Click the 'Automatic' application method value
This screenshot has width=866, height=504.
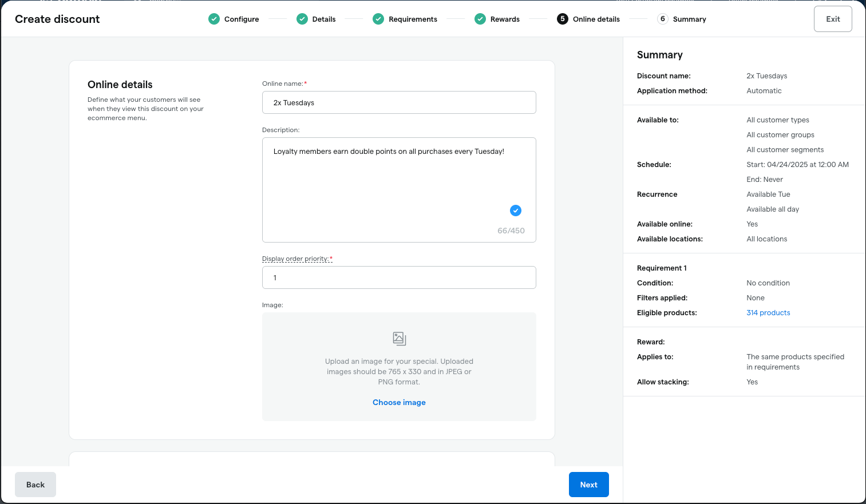(x=764, y=91)
